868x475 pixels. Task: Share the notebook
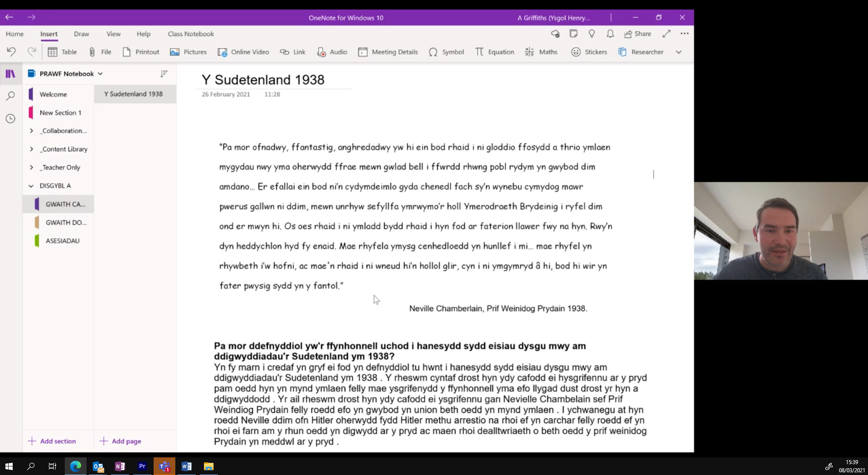click(x=638, y=34)
